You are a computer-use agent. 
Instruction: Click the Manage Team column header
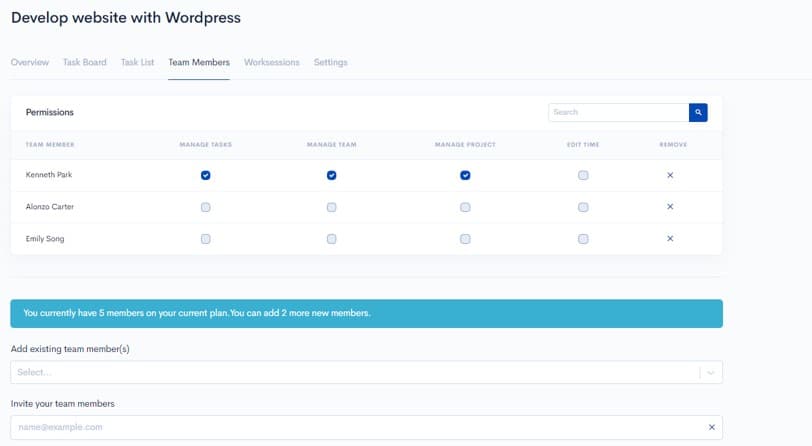[331, 145]
